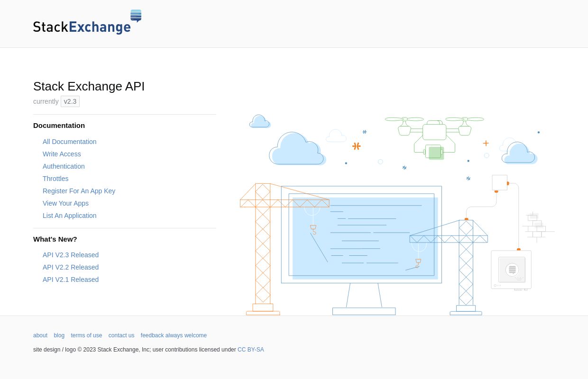Click the contact us link

121,335
